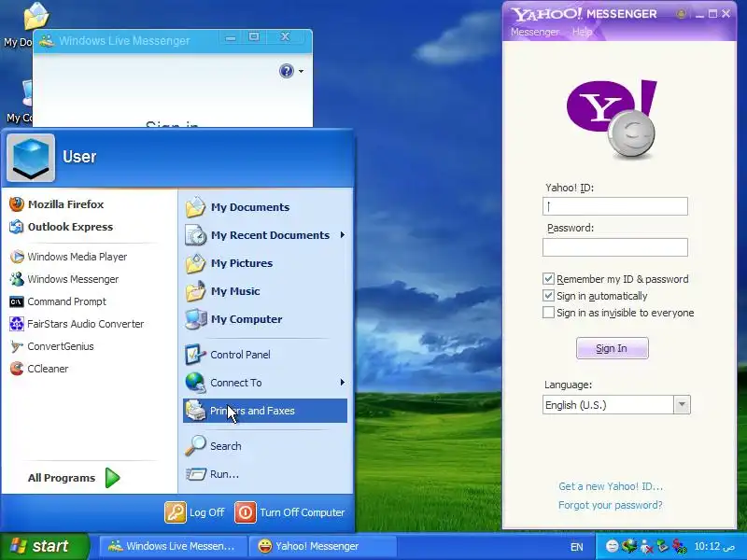Open the Language dropdown in Yahoo Messenger

pyautogui.click(x=682, y=405)
